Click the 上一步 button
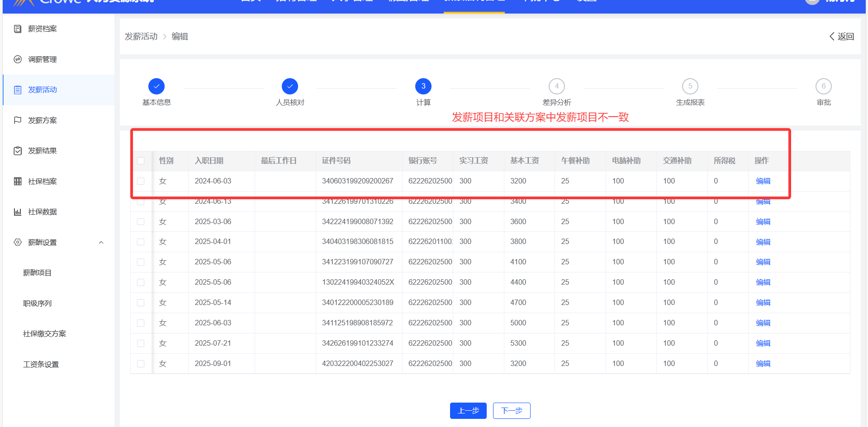The width and height of the screenshot is (868, 427). [x=468, y=411]
